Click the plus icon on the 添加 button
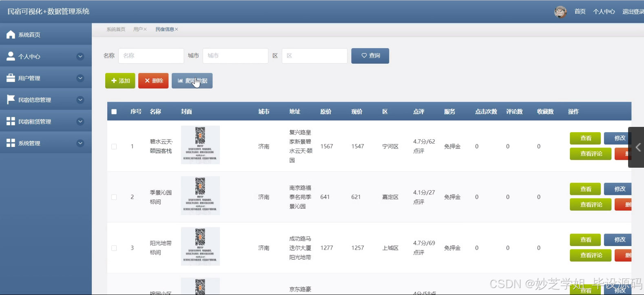644x295 pixels. pyautogui.click(x=114, y=81)
